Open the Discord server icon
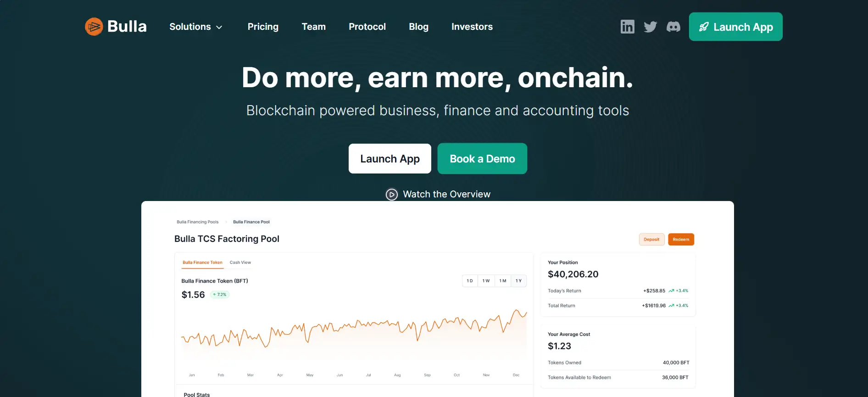This screenshot has height=397, width=868. tap(673, 27)
